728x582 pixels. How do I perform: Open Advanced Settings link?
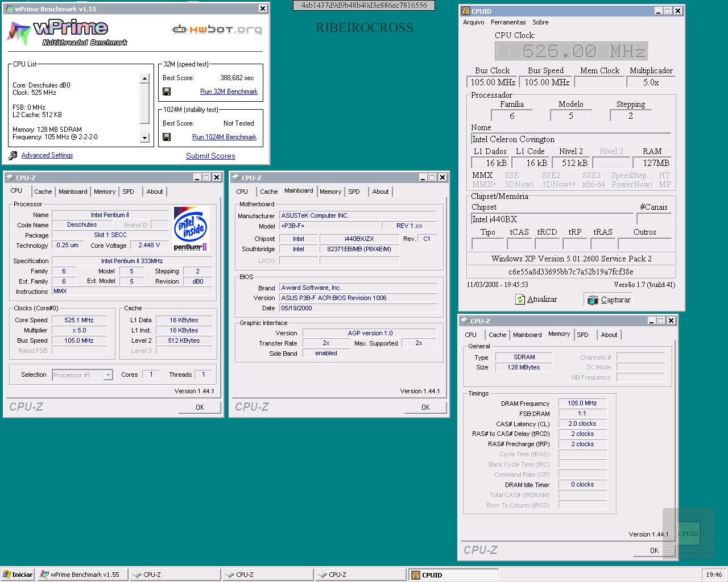pos(47,155)
